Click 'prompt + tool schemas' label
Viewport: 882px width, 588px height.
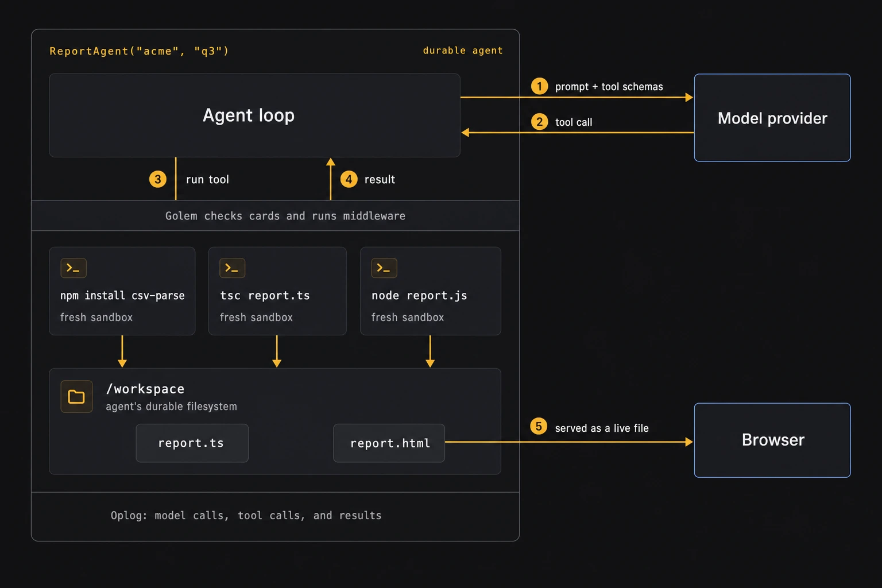tap(609, 87)
